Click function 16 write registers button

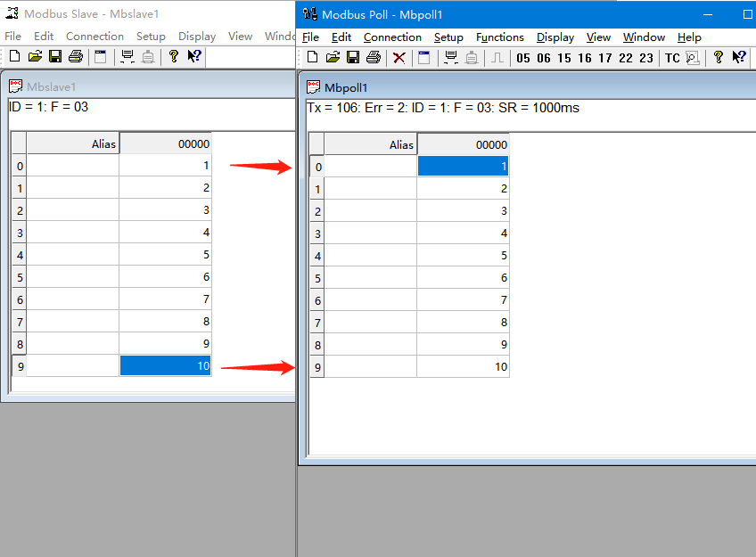click(584, 58)
